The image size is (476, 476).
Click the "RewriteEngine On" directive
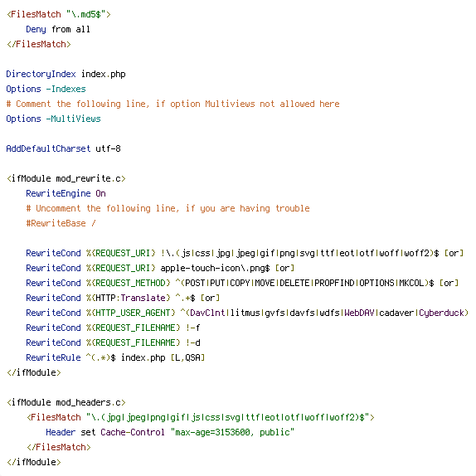coord(66,193)
